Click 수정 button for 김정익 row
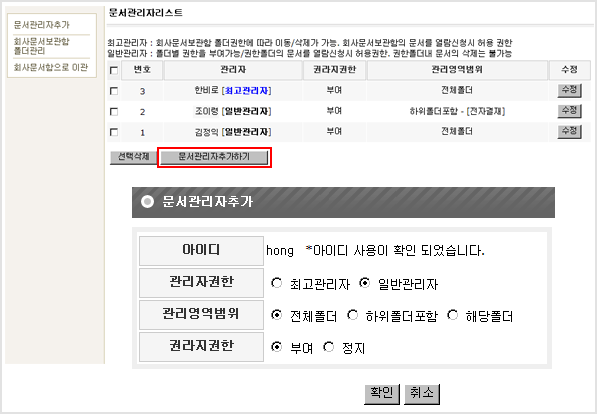The height and width of the screenshot is (414, 597). [x=569, y=132]
